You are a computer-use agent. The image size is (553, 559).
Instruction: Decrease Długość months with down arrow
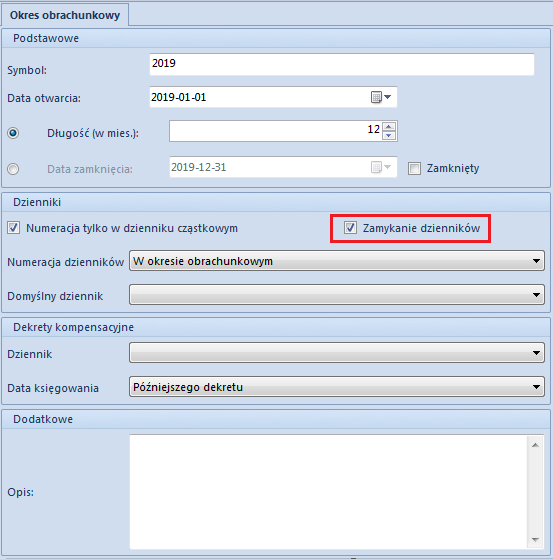click(x=389, y=135)
